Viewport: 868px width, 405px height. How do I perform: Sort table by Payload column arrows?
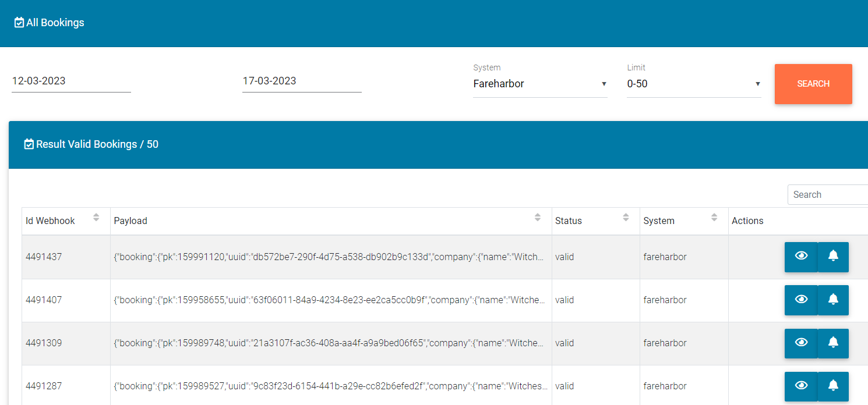(x=538, y=218)
